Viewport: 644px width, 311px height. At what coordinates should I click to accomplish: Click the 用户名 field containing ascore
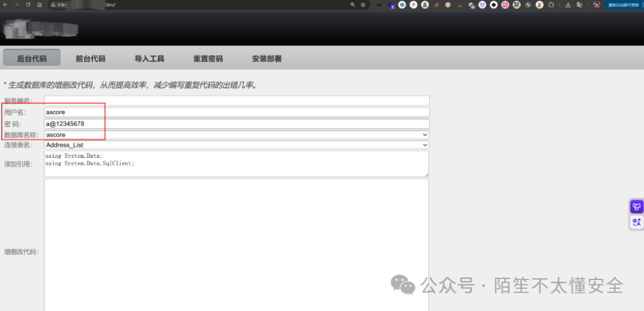point(237,112)
